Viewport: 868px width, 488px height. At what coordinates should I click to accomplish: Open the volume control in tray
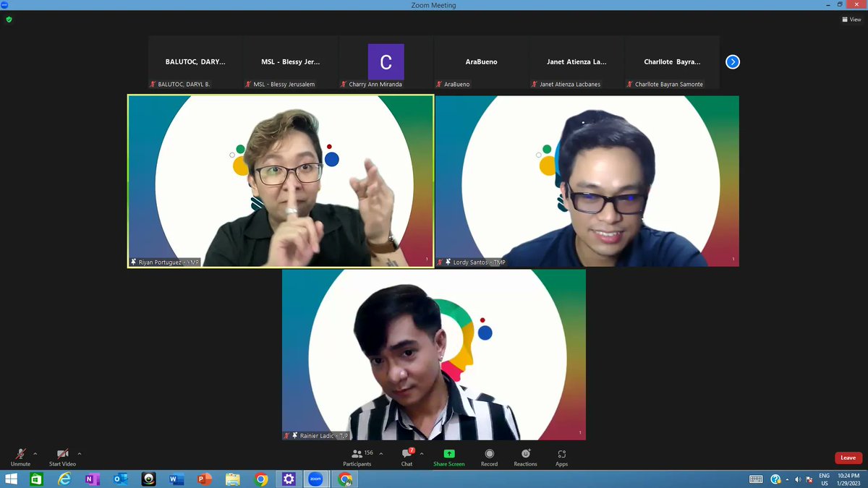[x=798, y=479]
